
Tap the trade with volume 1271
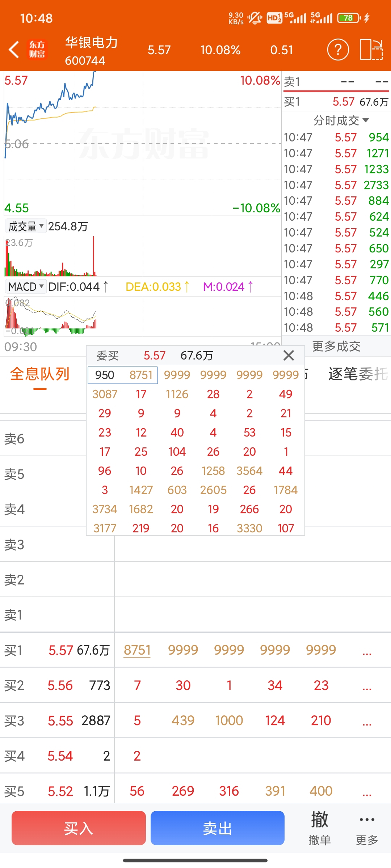[378, 153]
